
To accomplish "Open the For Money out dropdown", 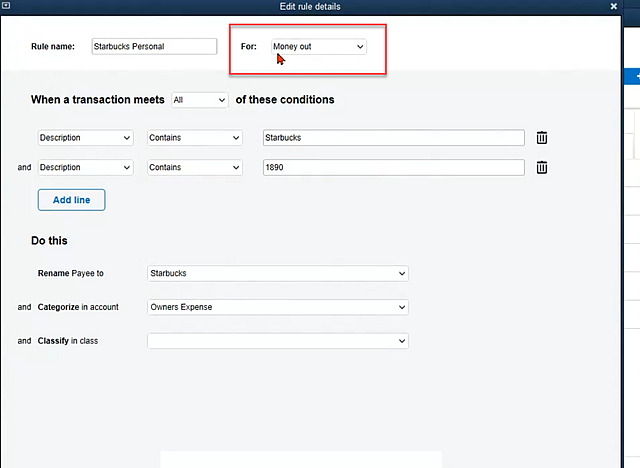I will (318, 47).
